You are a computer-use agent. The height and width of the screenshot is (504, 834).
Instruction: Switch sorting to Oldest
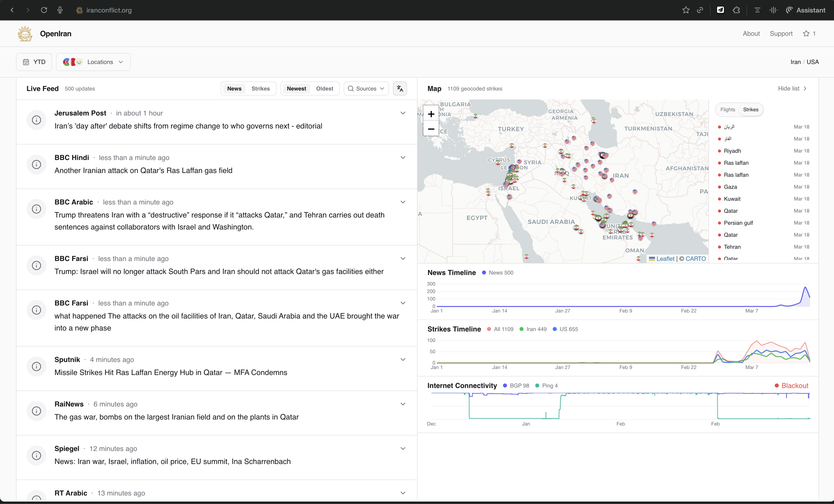click(324, 88)
